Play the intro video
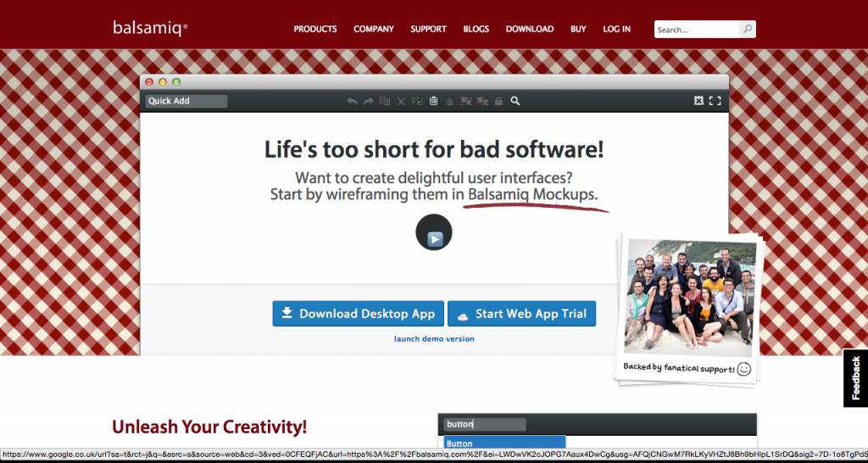The height and width of the screenshot is (463, 868). click(434, 232)
